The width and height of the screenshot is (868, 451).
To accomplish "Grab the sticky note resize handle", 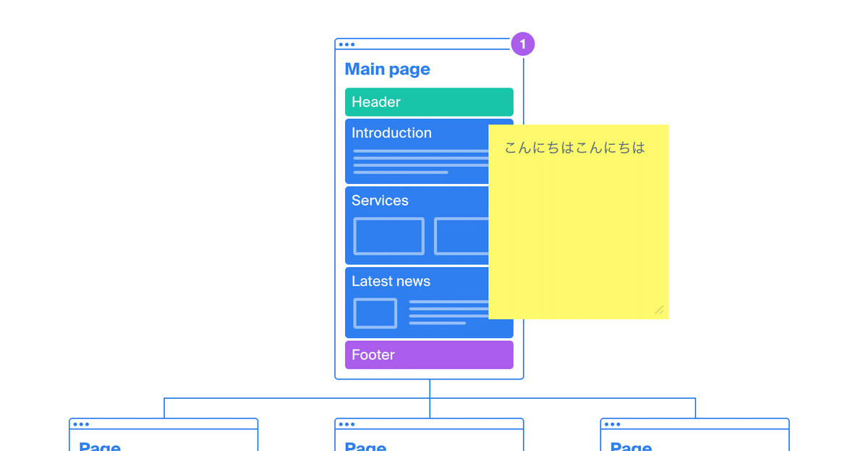I will point(659,310).
